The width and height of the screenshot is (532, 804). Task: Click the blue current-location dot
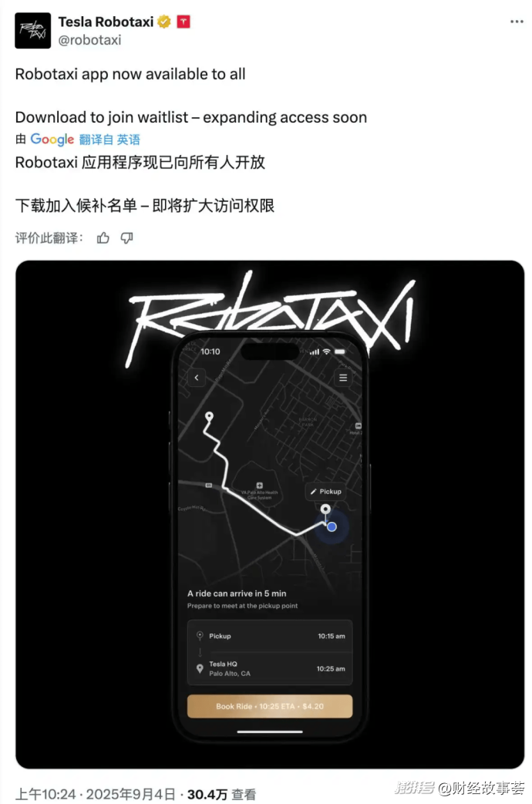click(x=332, y=526)
